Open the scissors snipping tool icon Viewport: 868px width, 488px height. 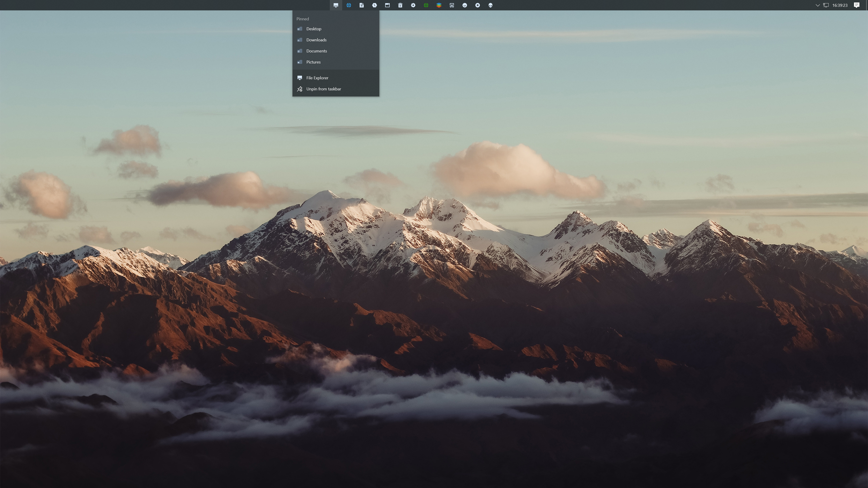pos(452,5)
